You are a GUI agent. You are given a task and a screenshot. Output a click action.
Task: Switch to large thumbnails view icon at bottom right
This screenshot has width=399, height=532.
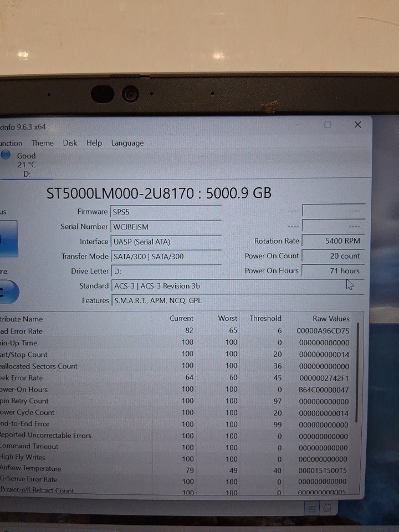click(x=327, y=508)
